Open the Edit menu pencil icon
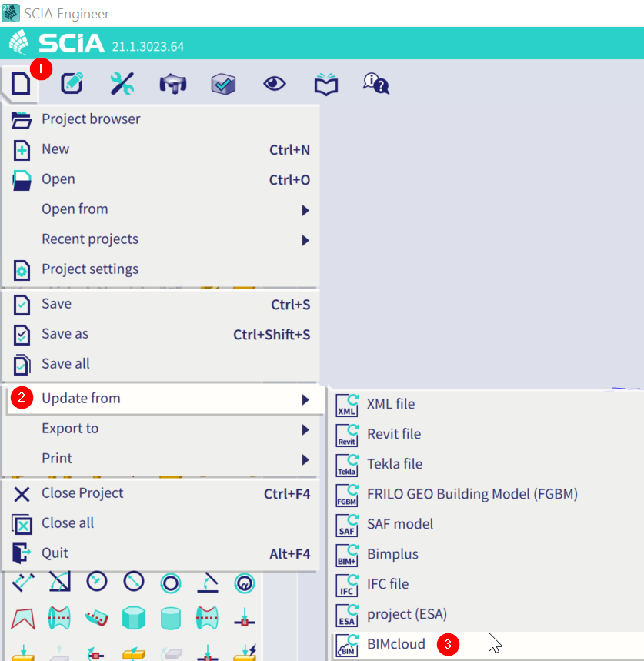 (x=72, y=83)
